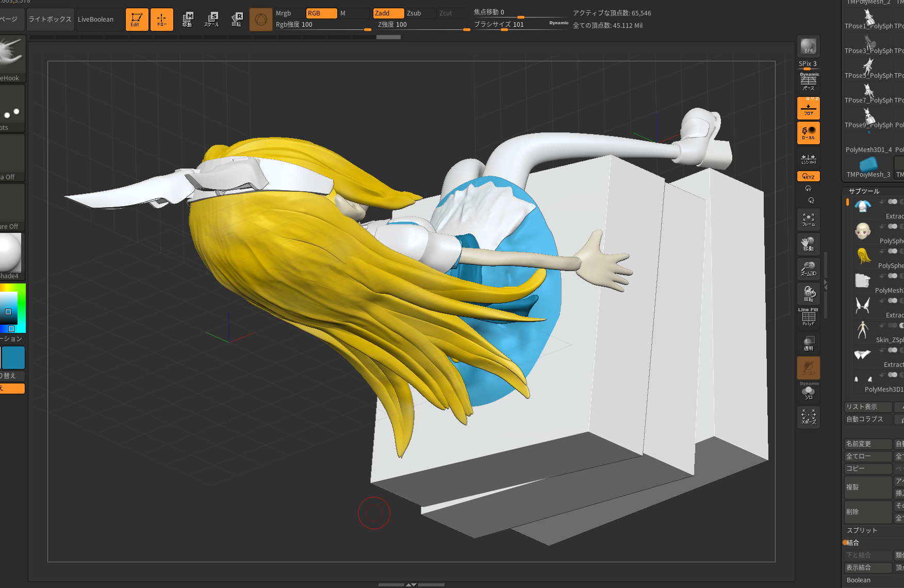Click 自動コラプス (Auto Collapse) button
This screenshot has height=588, width=904.
[868, 419]
